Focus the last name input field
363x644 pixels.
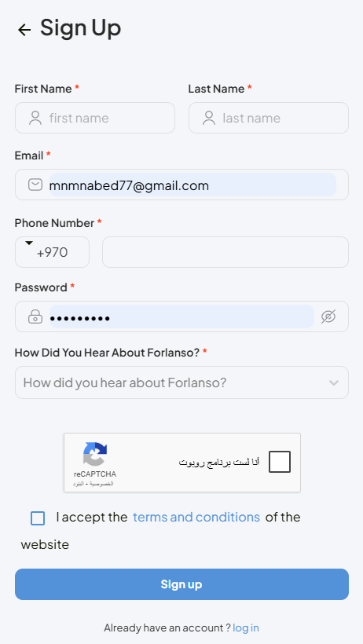[x=269, y=118]
